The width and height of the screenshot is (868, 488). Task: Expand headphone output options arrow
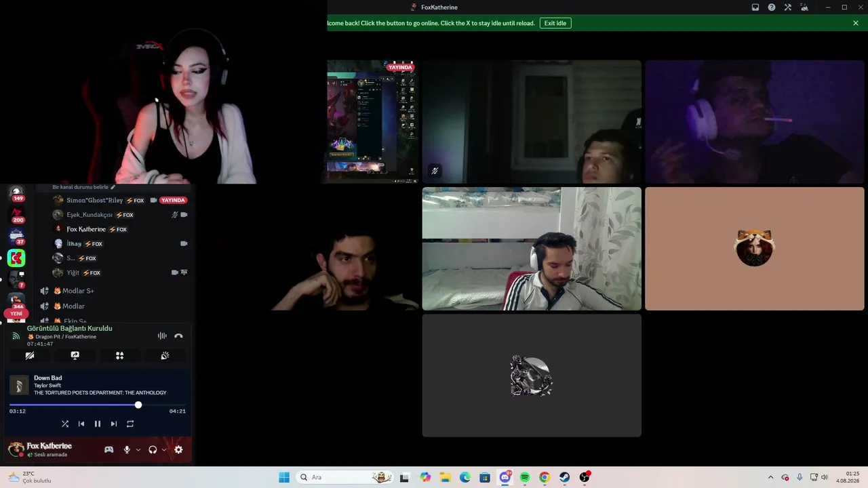coord(164,449)
